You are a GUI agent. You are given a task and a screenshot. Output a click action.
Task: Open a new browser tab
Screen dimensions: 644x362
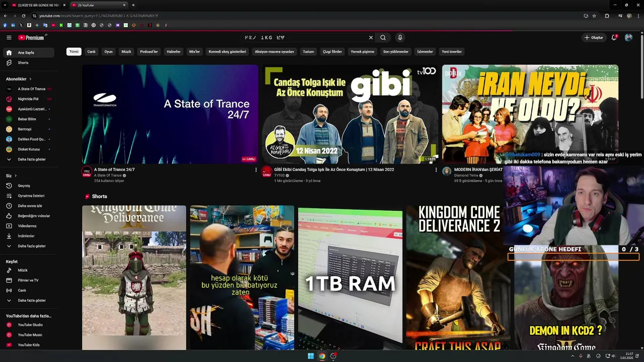133,5
